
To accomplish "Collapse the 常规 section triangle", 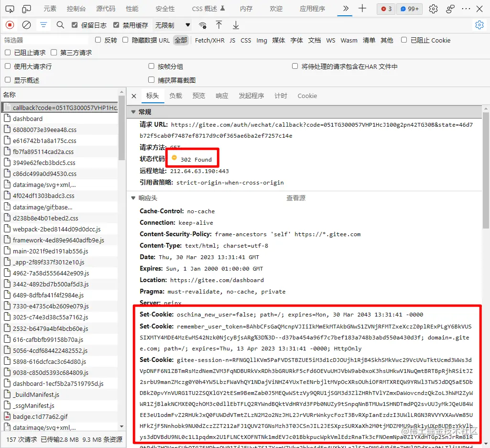I will [133, 112].
